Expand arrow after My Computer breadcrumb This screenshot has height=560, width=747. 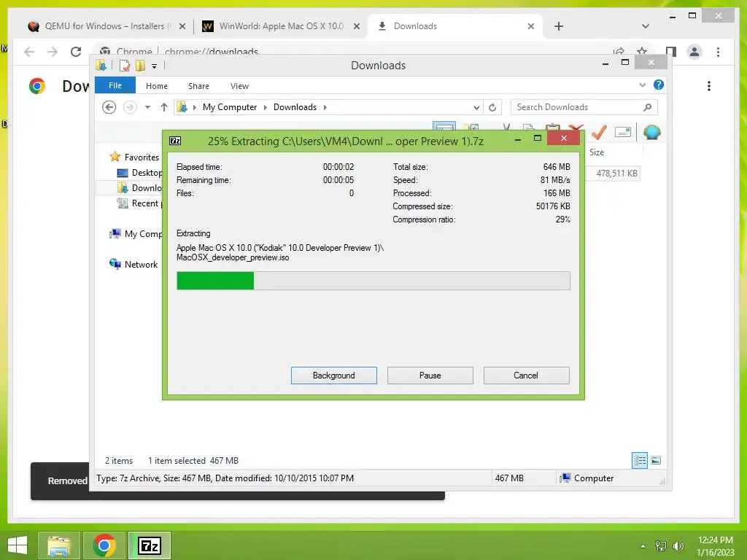click(266, 107)
